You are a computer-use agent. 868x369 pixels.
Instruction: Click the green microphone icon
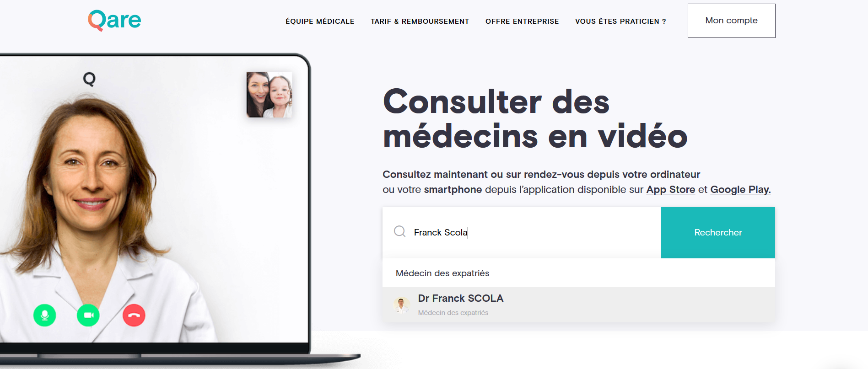click(x=45, y=316)
